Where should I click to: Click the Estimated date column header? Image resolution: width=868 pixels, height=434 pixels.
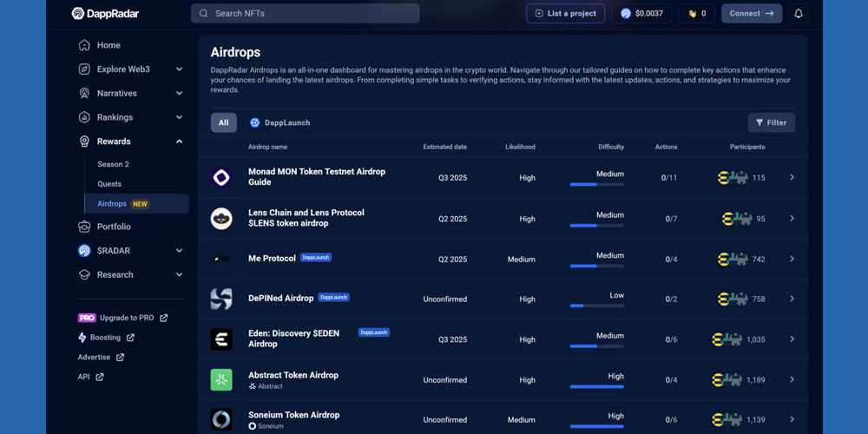(x=445, y=147)
